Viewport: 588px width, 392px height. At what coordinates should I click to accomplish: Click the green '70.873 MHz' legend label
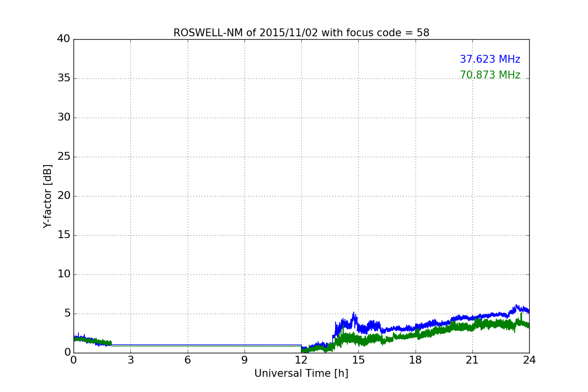pos(490,75)
